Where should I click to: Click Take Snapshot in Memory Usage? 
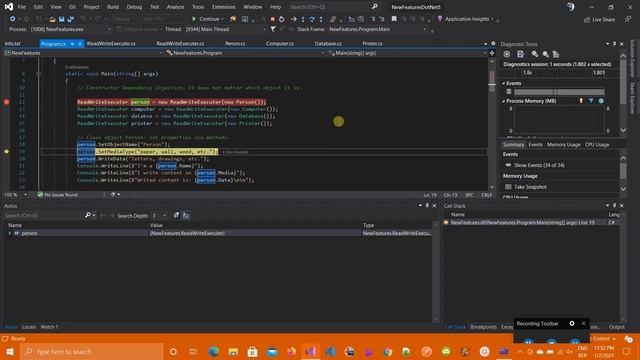(526, 187)
